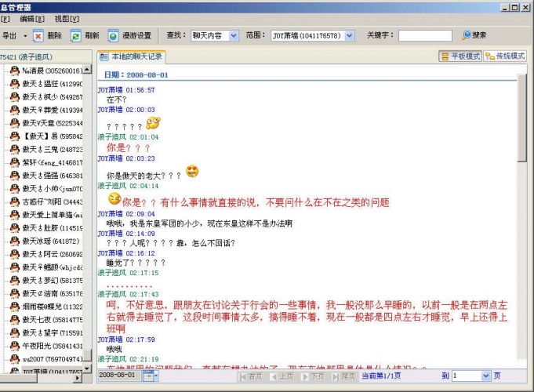This screenshot has width=534, height=392.
Task: Click the penguin icon beside 午夜阳光 contact
Action: pyautogui.click(x=14, y=345)
